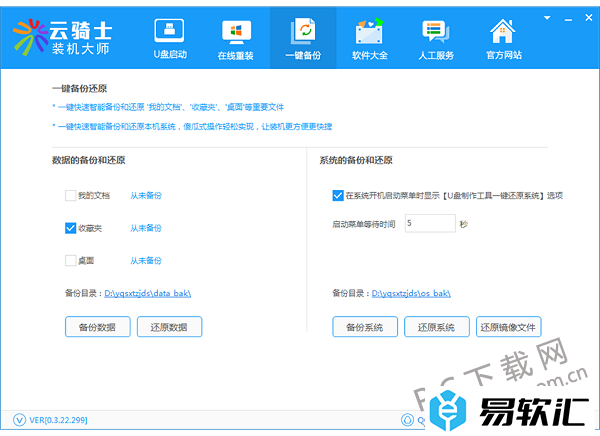Click the 云骑士装机大师 logo

click(x=62, y=38)
